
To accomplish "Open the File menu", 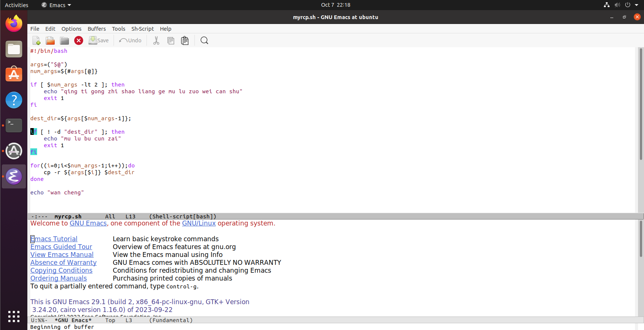I will (35, 29).
